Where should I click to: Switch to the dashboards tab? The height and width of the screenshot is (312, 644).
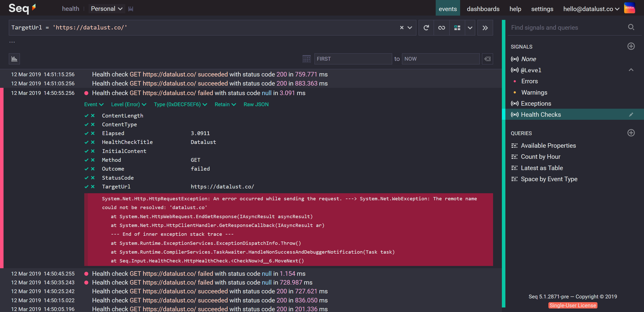[483, 9]
